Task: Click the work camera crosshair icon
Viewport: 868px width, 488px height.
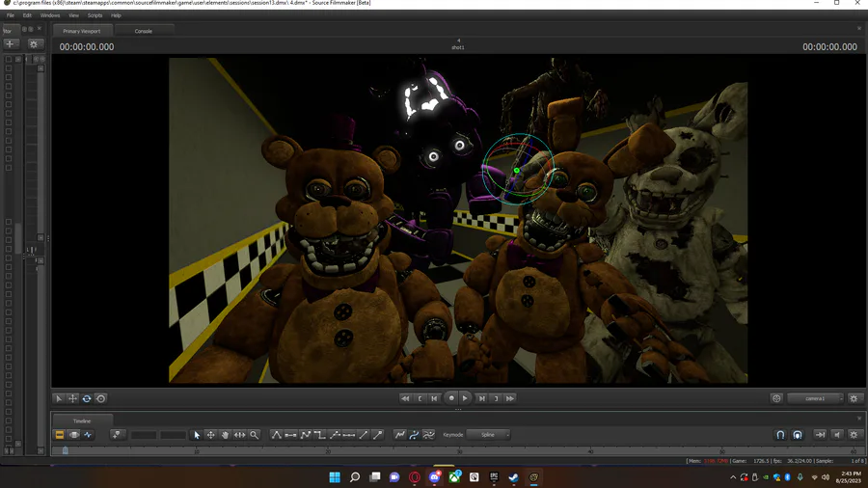Action: click(x=776, y=398)
